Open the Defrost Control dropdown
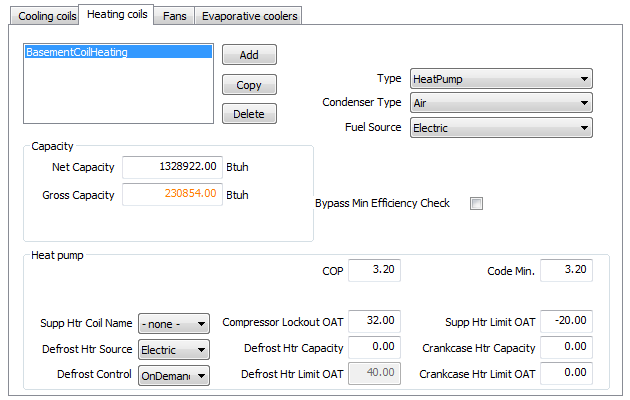Viewport: 630px width, 400px height. click(174, 375)
